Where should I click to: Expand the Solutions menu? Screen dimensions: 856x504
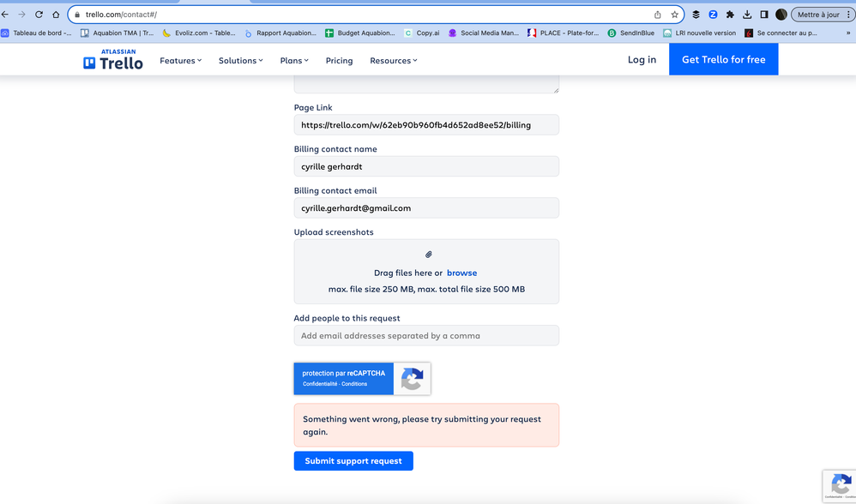241,61
